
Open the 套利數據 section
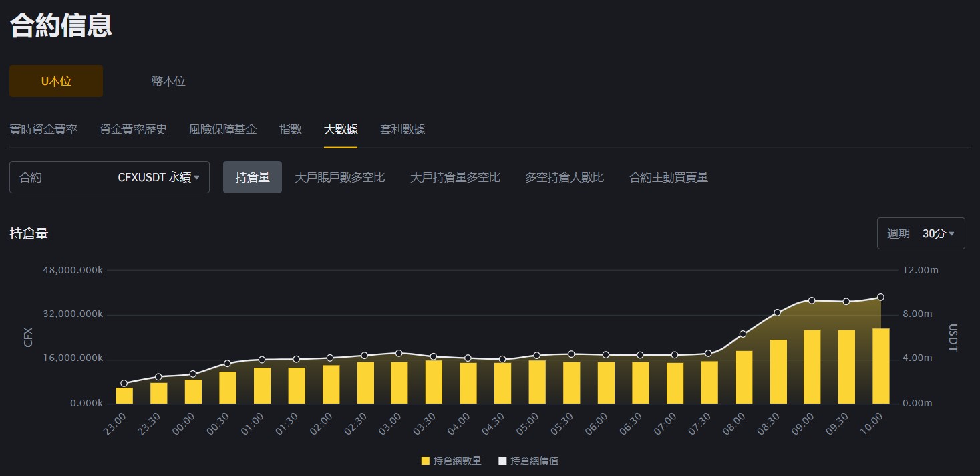[401, 129]
